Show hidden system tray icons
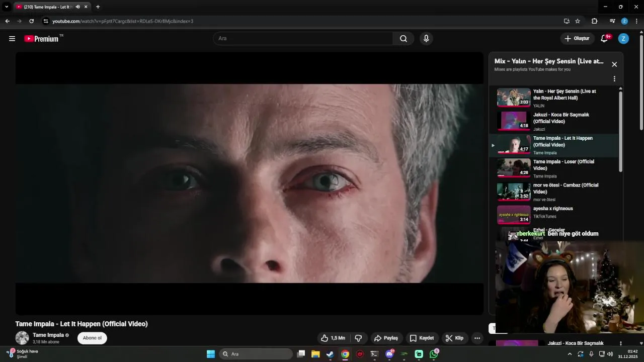644x362 pixels. [570, 354]
